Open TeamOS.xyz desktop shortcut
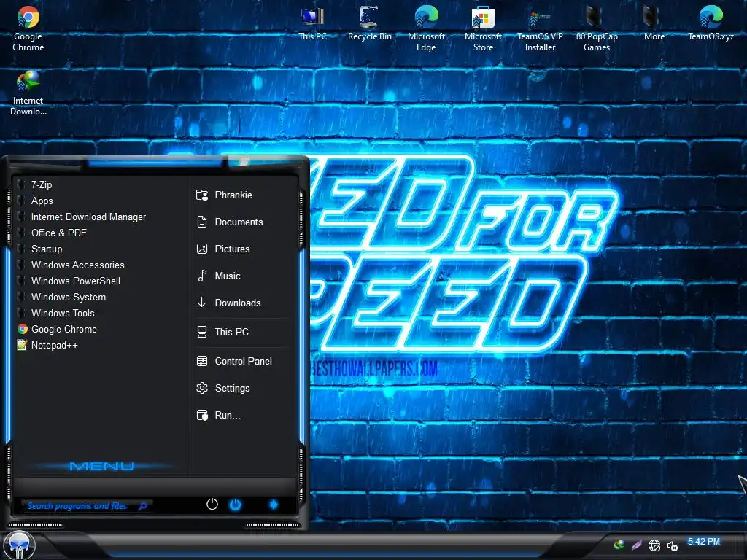 click(711, 24)
